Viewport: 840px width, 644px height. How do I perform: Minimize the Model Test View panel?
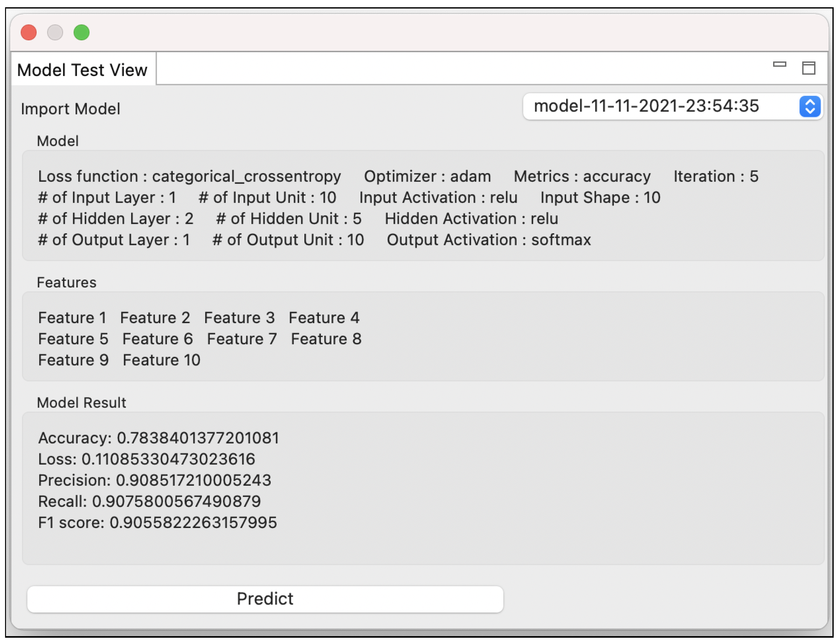pyautogui.click(x=779, y=64)
